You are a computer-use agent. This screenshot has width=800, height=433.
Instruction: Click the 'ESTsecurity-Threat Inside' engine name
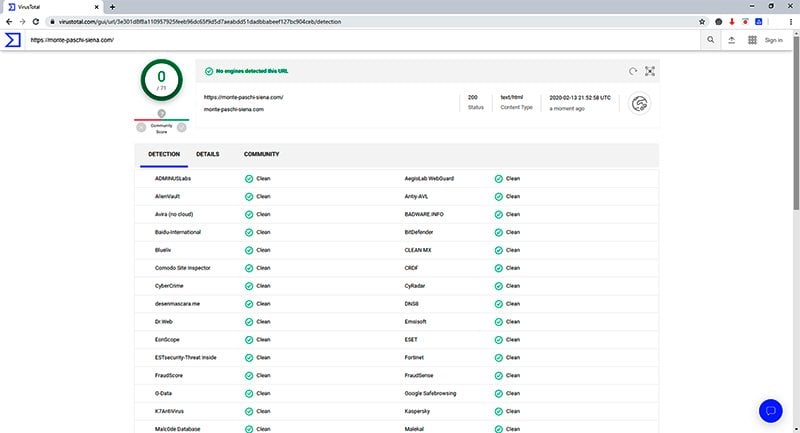(x=186, y=358)
